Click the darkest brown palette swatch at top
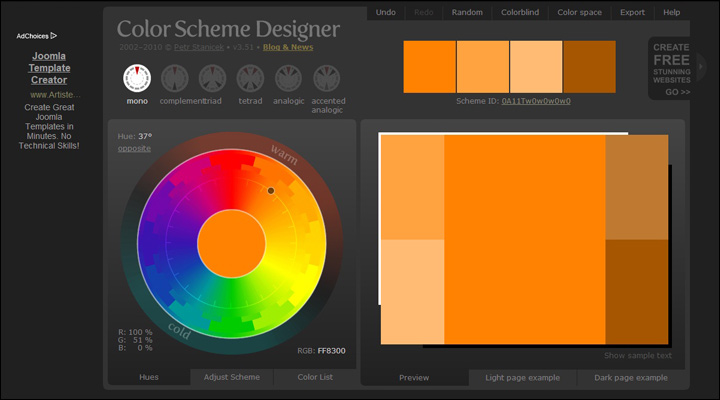Viewport: 720px width, 400px height. tap(589, 67)
